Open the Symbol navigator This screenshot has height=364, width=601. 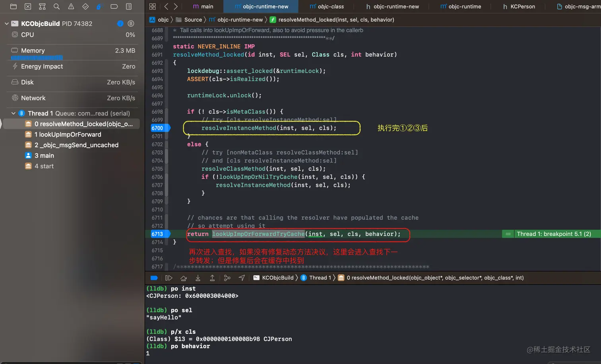click(42, 6)
